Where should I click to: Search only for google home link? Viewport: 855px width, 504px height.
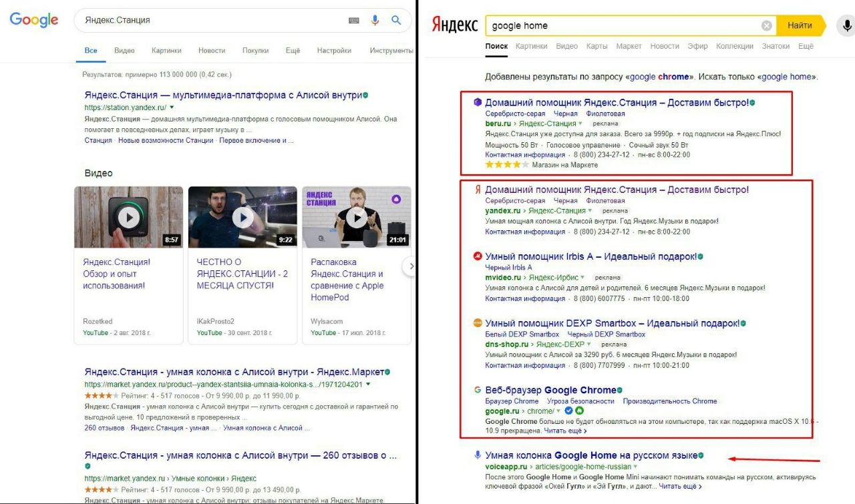(788, 77)
